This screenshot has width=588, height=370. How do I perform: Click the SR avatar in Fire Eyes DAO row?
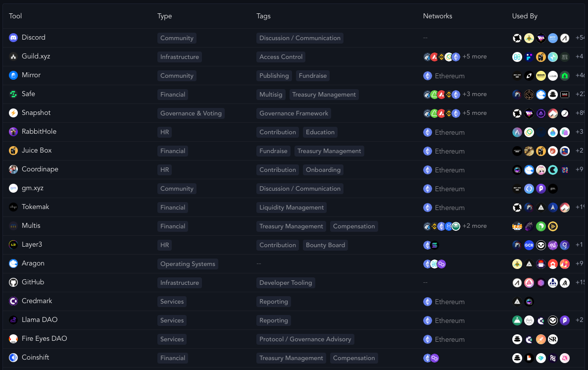click(x=553, y=339)
